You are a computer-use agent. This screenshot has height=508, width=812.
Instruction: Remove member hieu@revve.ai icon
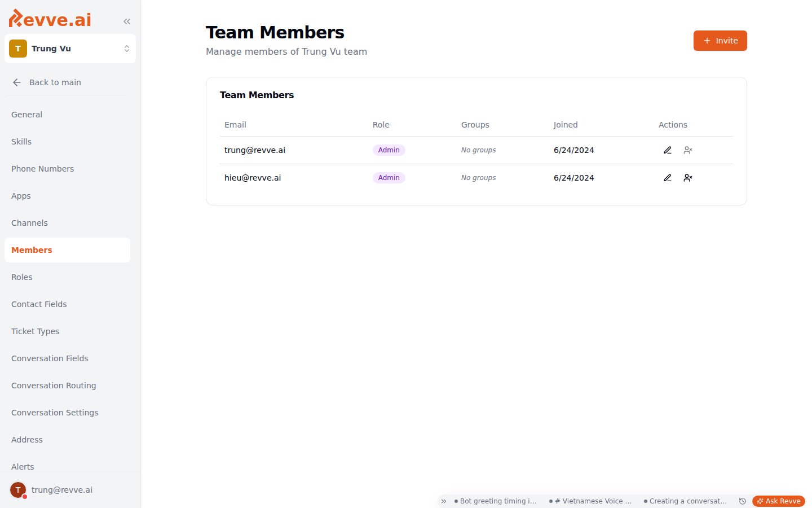pos(688,178)
